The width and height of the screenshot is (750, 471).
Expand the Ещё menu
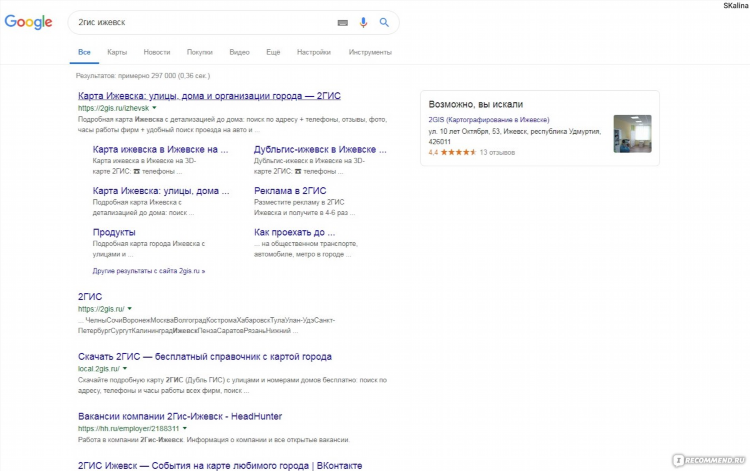(273, 52)
